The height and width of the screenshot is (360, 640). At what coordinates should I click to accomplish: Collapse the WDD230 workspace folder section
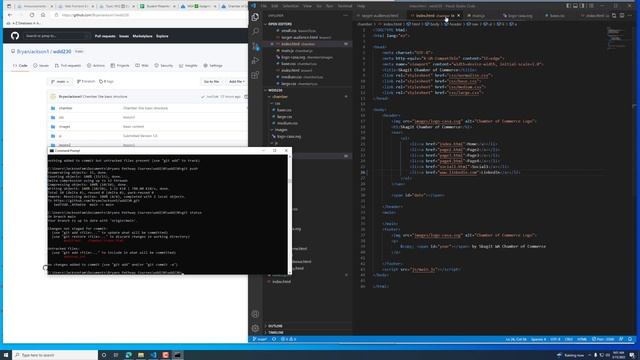275,90
